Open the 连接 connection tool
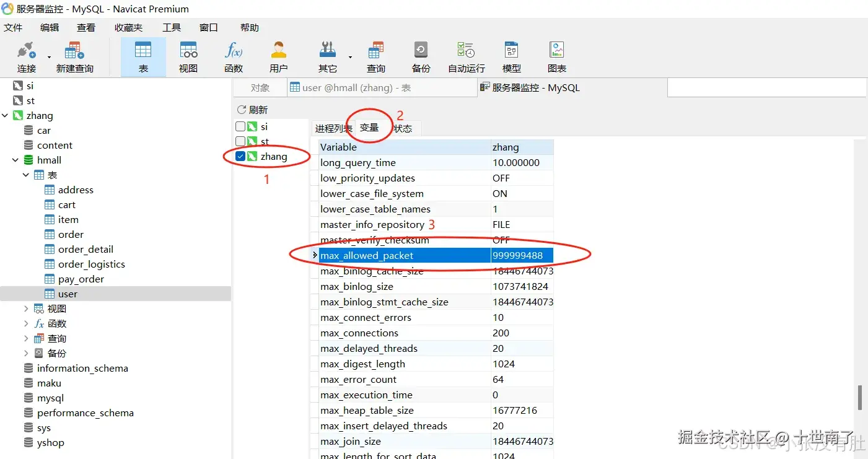Viewport: 868px width, 459px height. click(x=27, y=57)
